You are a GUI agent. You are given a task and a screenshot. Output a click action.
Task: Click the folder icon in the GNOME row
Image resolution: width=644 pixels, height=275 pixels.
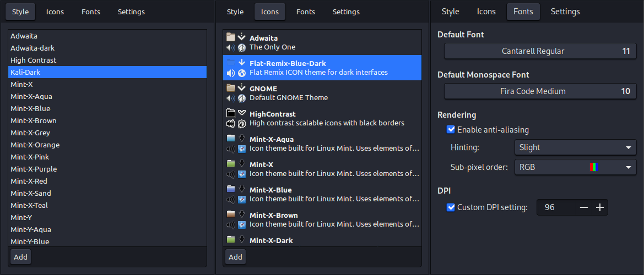(x=231, y=88)
